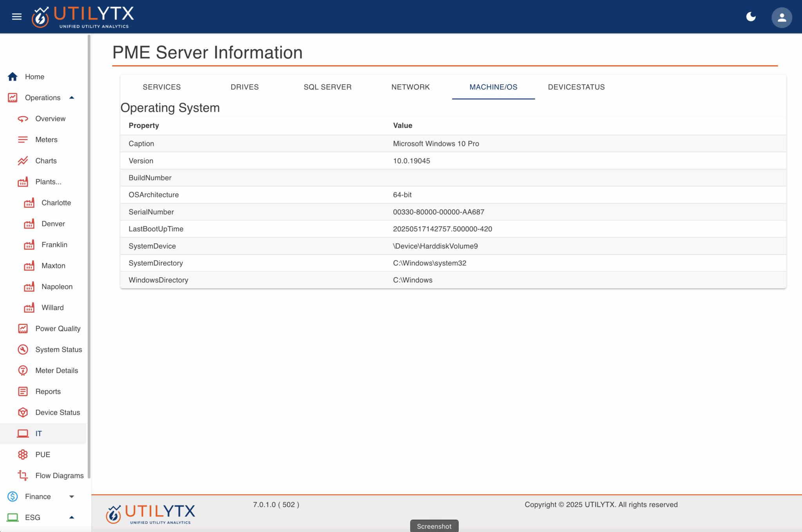
Task: Switch to the DRIVES tab
Action: (245, 87)
